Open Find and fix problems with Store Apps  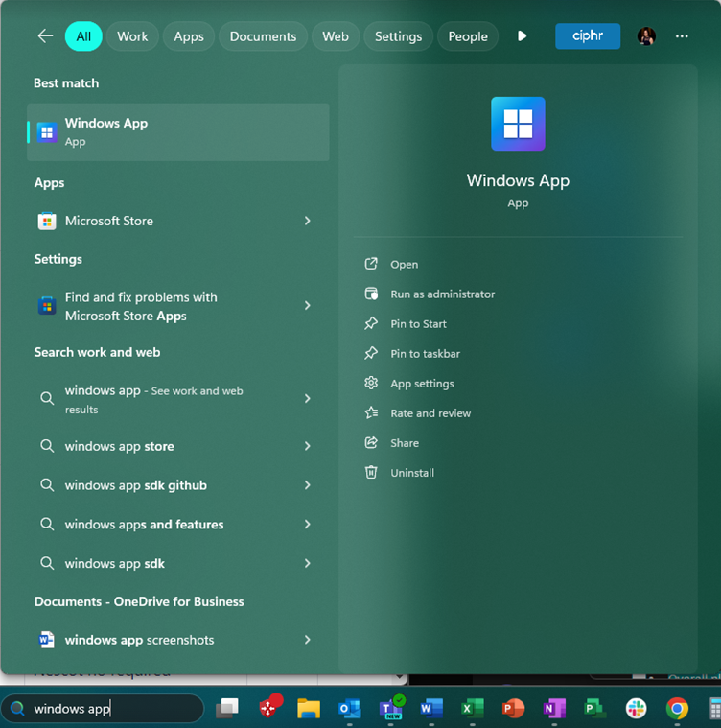[178, 306]
